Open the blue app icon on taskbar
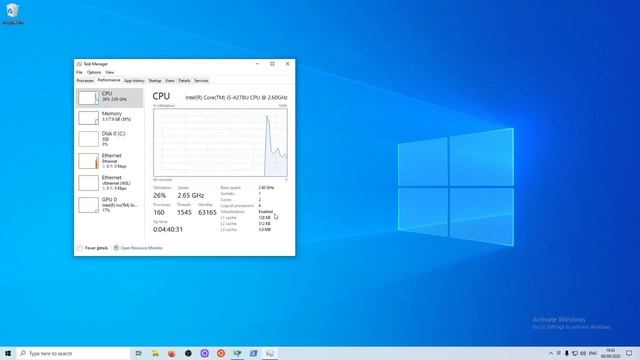Image resolution: width=640 pixels, height=360 pixels. tap(253, 353)
